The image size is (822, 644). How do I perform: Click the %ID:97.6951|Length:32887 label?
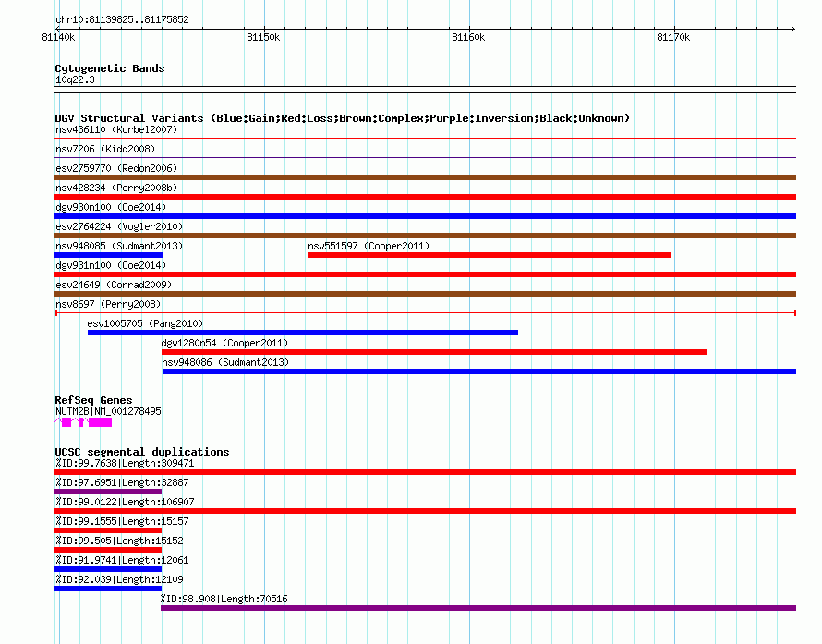click(122, 483)
